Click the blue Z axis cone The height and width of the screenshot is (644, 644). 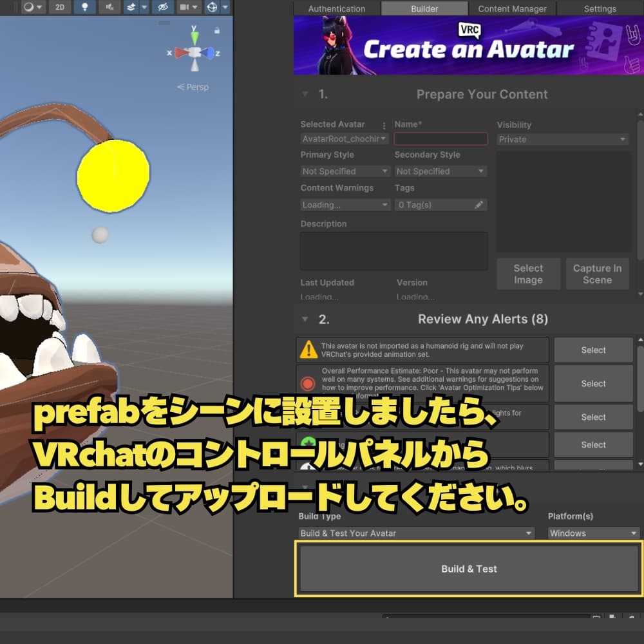click(208, 53)
